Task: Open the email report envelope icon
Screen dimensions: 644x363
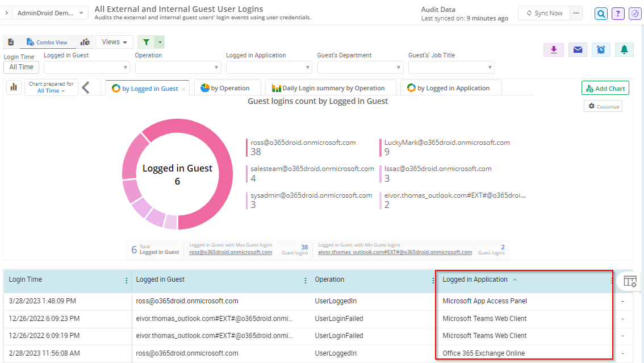Action: [577, 50]
